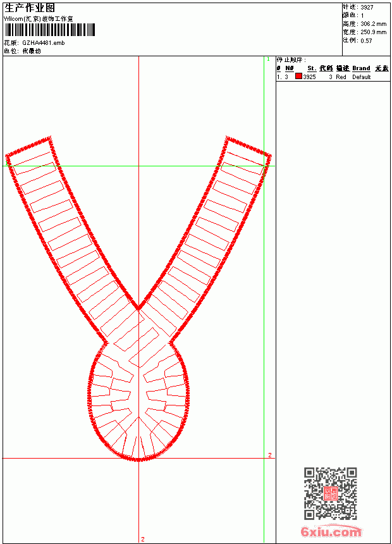The height and width of the screenshot is (544, 392).
Task: Select the red thread color swatch
Action: point(298,77)
